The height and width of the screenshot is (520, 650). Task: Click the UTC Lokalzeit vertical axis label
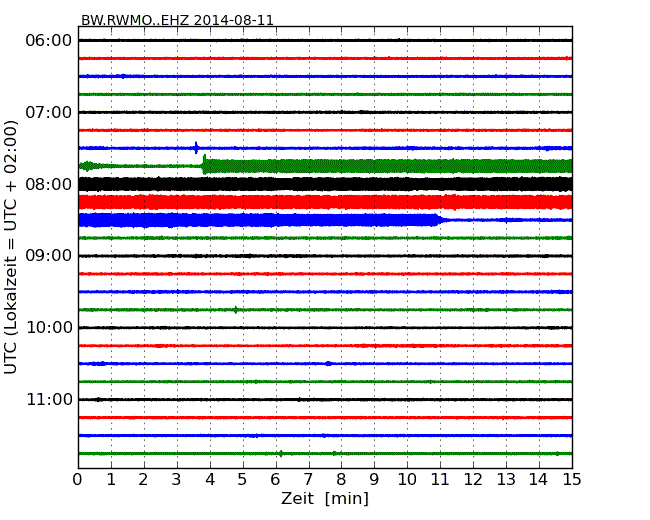(x=11, y=247)
